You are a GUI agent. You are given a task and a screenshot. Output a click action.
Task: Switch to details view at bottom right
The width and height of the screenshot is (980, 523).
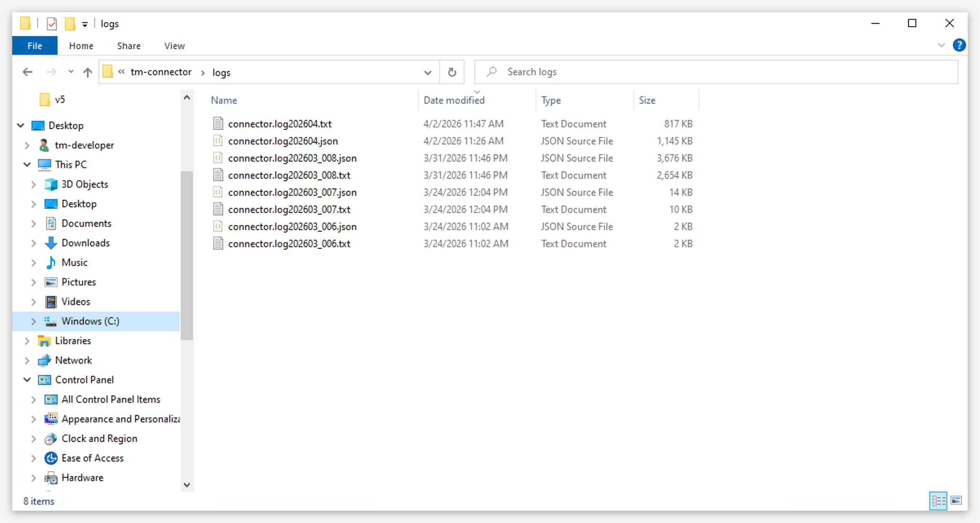938,501
